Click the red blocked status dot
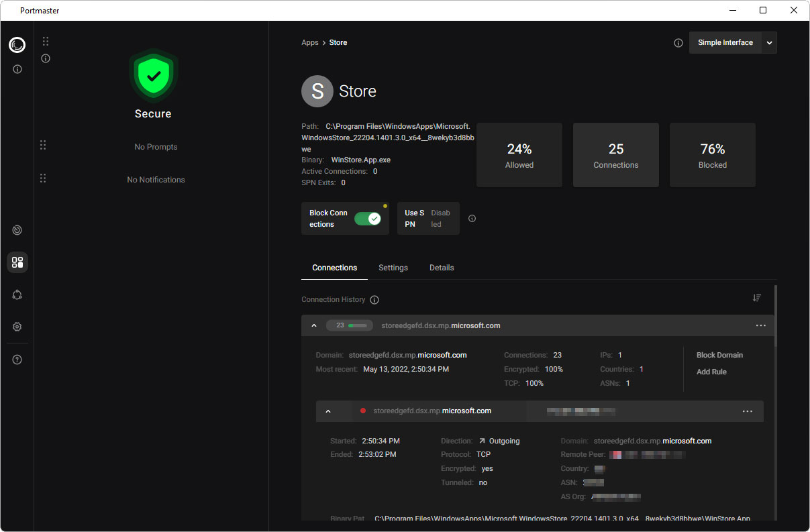The width and height of the screenshot is (810, 532). click(363, 411)
